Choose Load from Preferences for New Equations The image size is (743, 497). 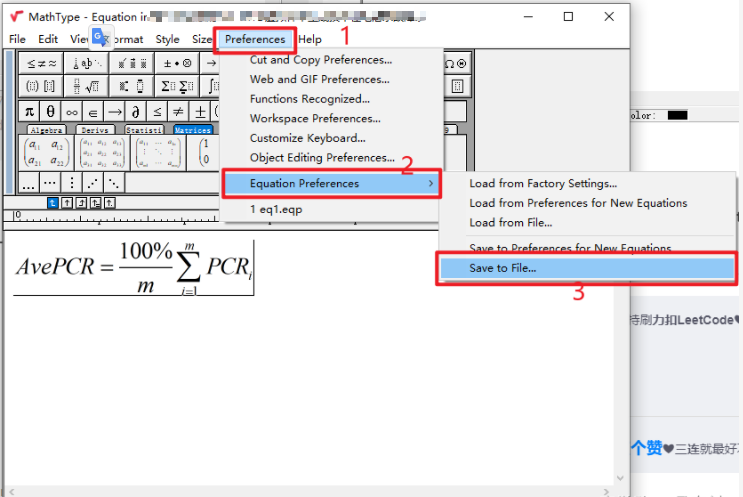[578, 203]
